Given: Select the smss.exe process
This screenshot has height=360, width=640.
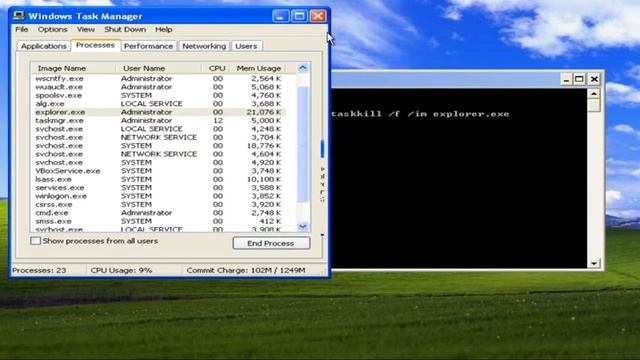Looking at the screenshot, I should [x=159, y=221].
